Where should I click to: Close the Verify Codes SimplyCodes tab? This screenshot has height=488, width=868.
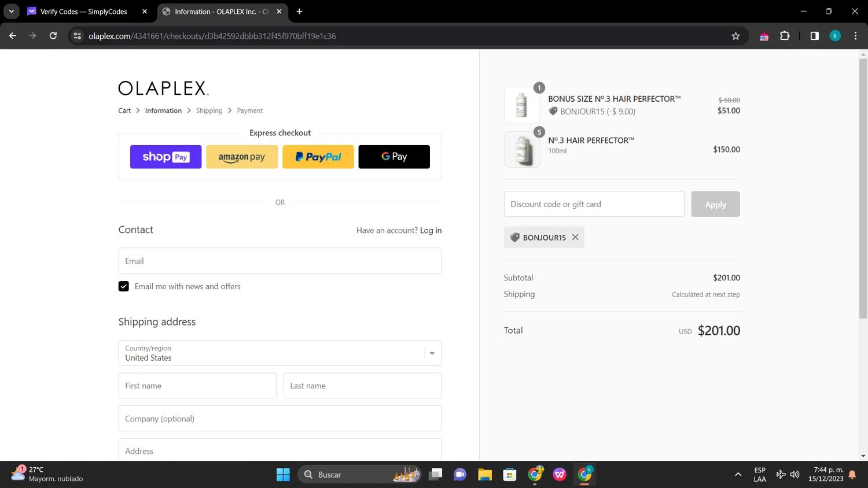(145, 12)
